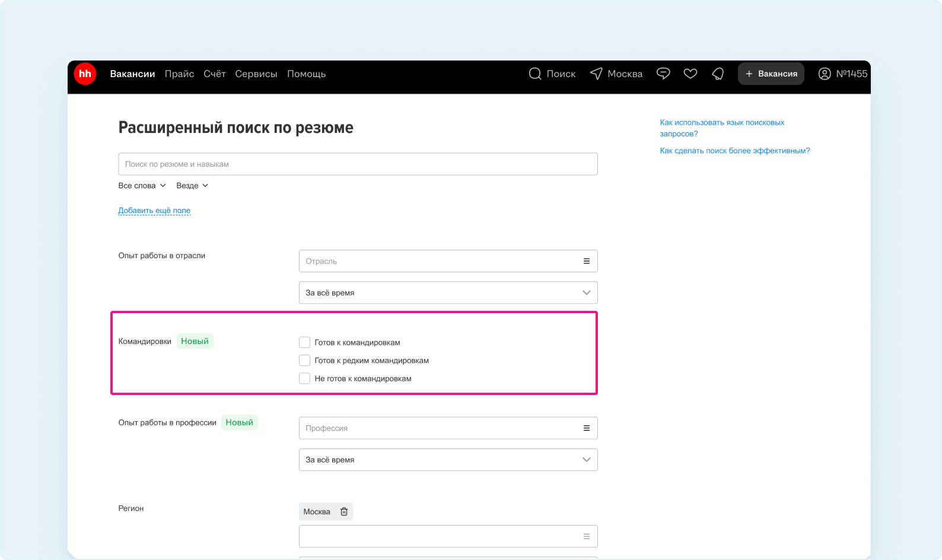
Task: Click "Добавить ещё поле" link
Action: [x=154, y=211]
